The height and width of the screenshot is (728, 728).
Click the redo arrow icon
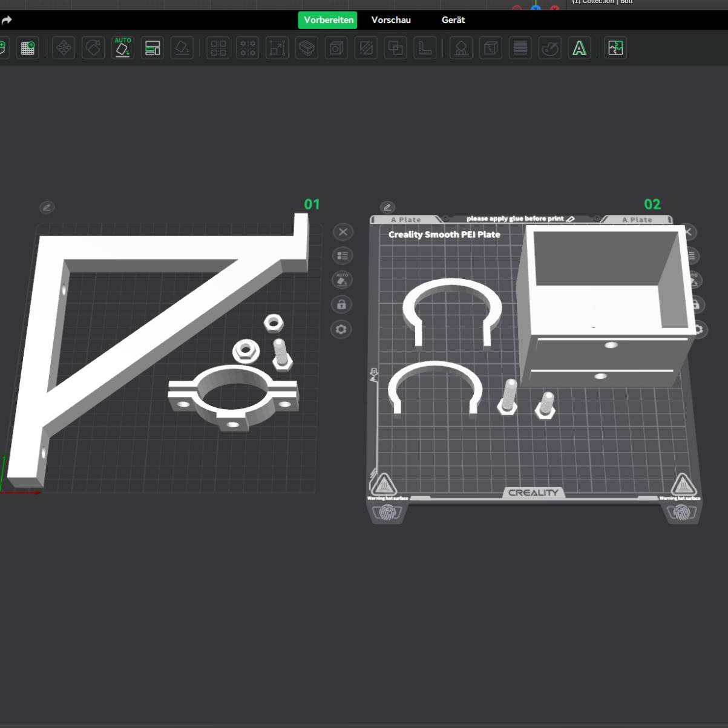(7, 20)
